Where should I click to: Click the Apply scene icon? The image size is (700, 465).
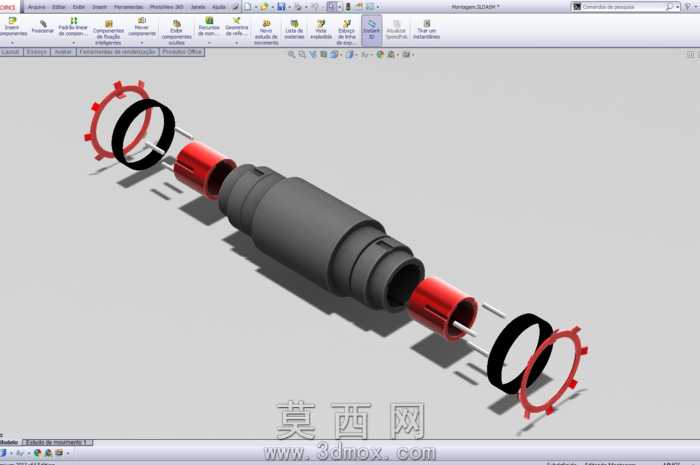[391, 54]
